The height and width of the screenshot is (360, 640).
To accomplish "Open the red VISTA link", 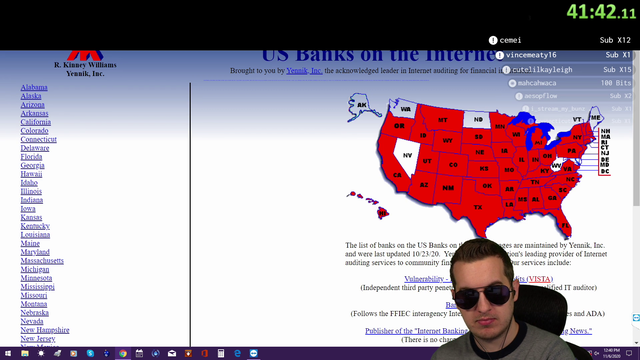I will [540, 279].
